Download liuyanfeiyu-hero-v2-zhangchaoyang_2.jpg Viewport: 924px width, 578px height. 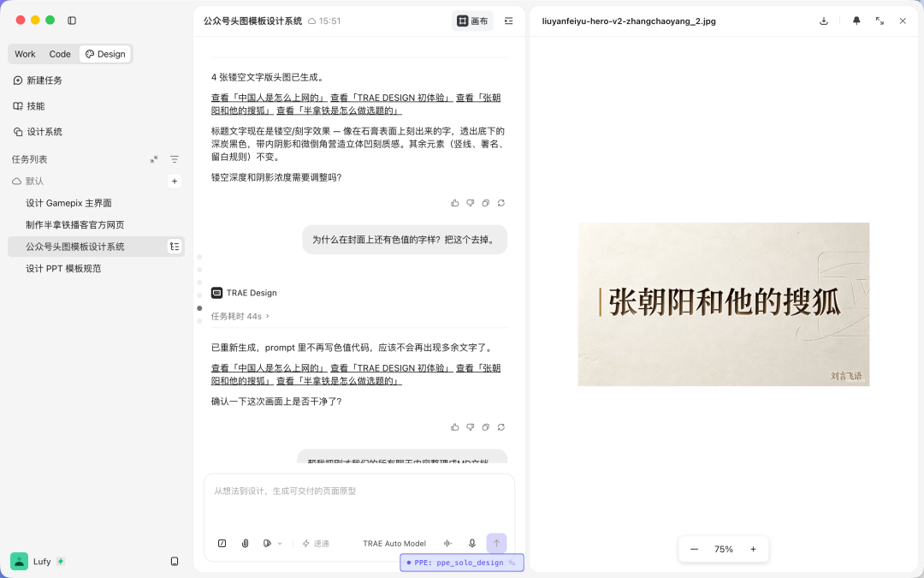(x=824, y=21)
